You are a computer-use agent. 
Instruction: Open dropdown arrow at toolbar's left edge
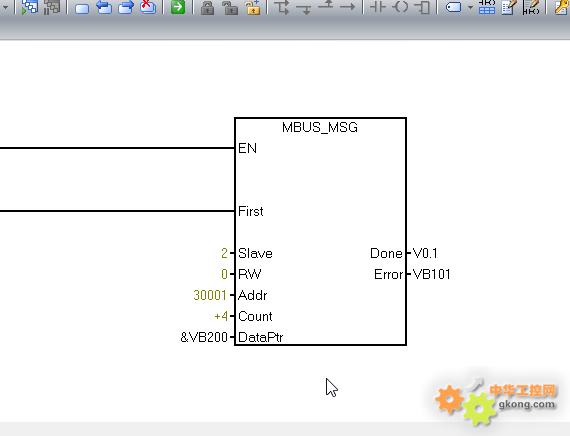(5, 7)
